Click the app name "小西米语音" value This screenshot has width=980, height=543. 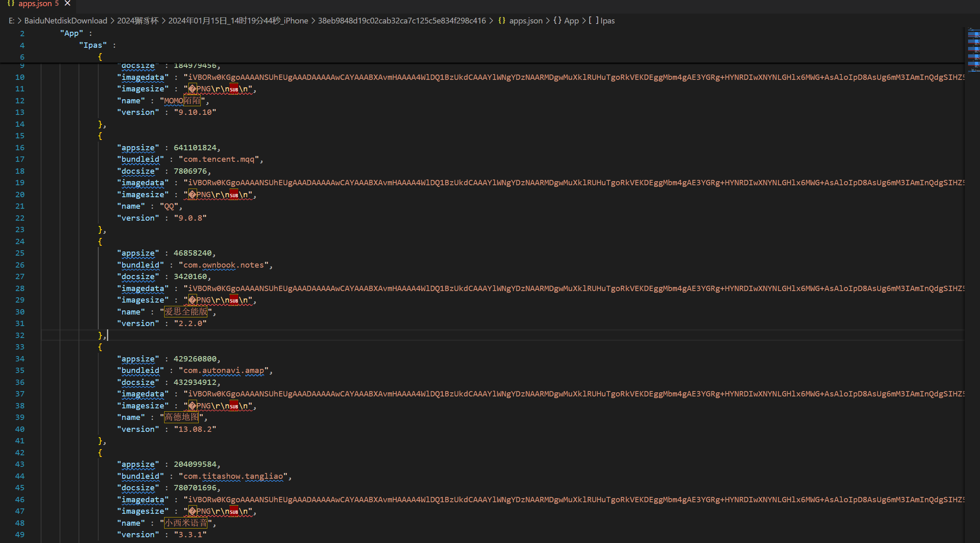click(x=186, y=523)
